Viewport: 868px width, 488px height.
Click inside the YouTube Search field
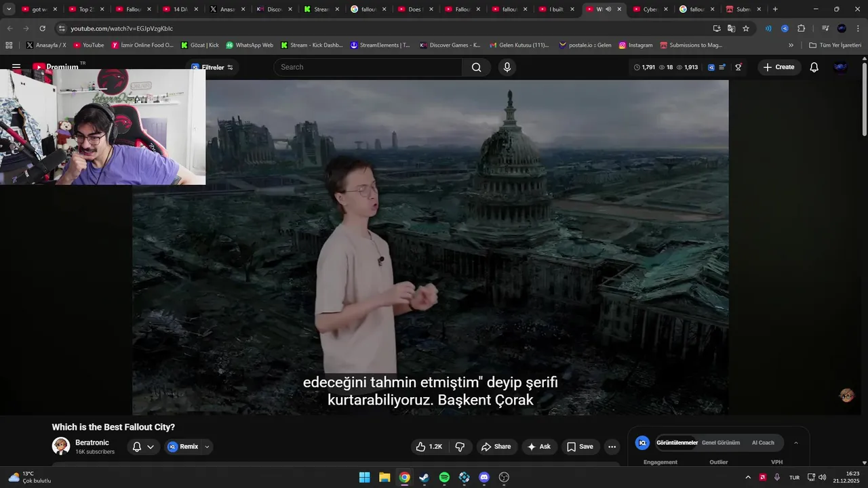368,67
